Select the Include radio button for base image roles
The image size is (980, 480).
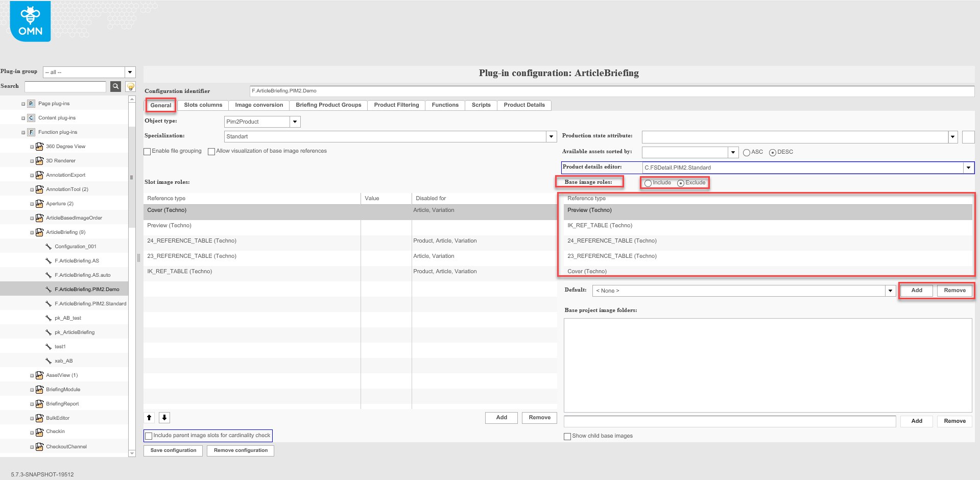[x=648, y=182]
